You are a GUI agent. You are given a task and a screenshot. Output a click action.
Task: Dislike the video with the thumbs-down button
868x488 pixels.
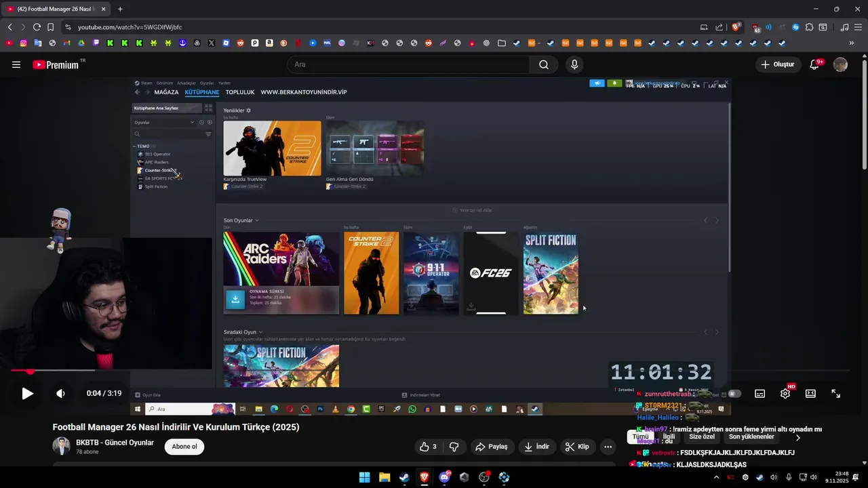point(454,447)
